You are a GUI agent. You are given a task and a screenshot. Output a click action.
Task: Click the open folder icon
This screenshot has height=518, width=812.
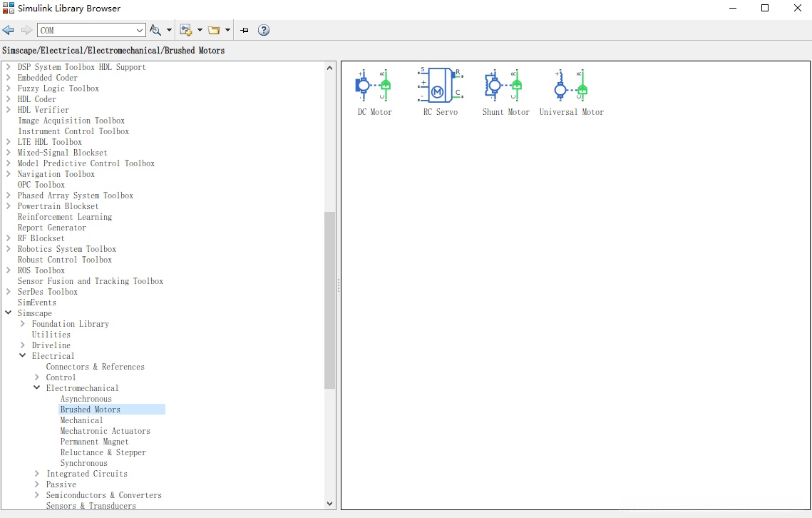point(214,30)
